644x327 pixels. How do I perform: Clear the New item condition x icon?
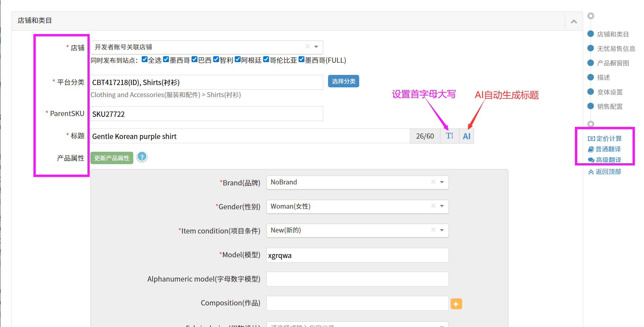tap(433, 230)
